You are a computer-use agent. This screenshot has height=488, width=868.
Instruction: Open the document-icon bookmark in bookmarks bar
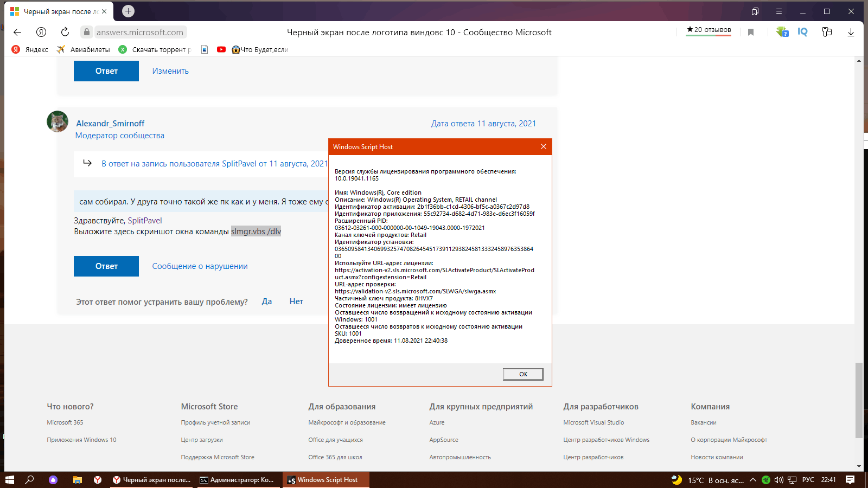click(x=205, y=49)
